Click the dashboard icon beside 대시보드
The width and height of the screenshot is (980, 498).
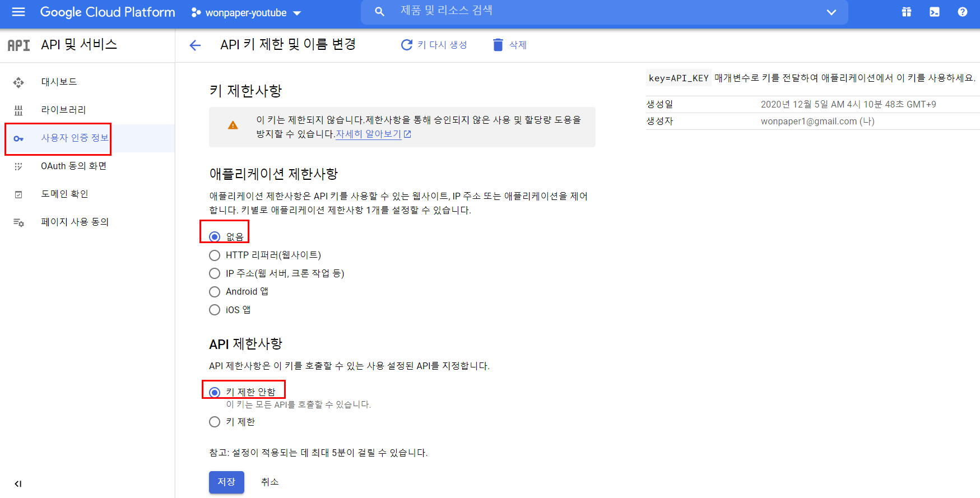[x=18, y=82]
